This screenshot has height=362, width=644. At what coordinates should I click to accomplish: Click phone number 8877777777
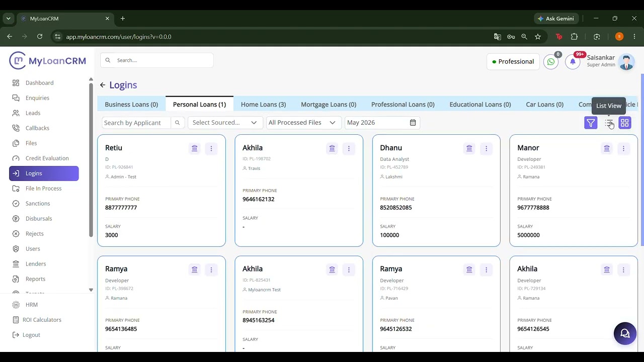pos(121,208)
